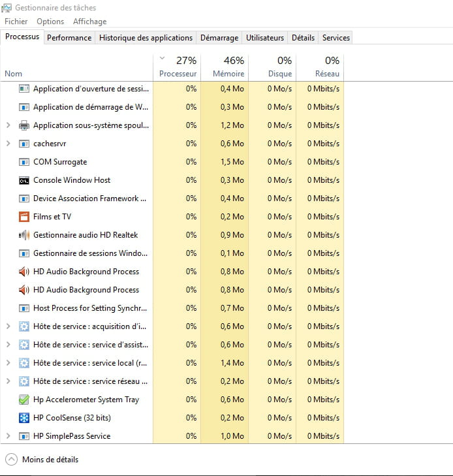The image size is (453, 476).
Task: Select the gear icon for service réseau host
Action: pos(24,381)
